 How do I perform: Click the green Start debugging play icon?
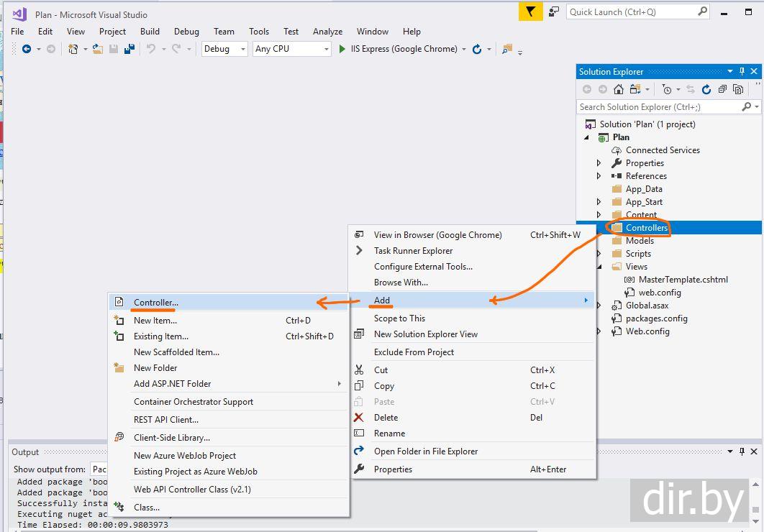(342, 49)
